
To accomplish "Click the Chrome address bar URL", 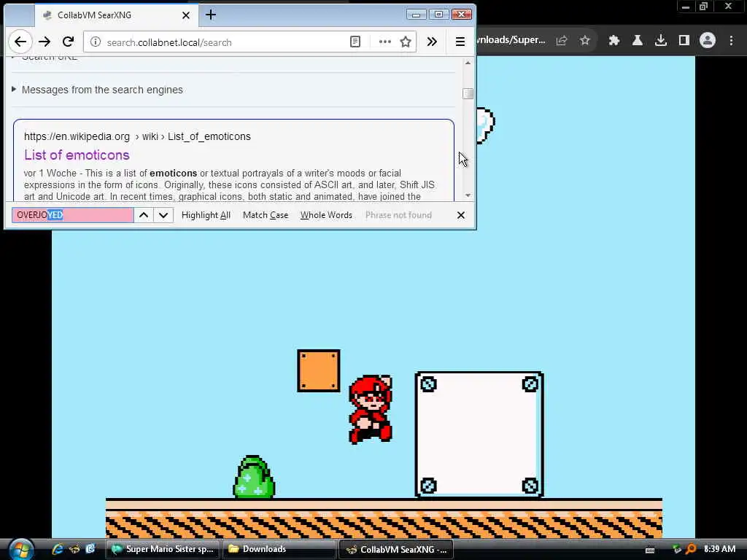I will 511,40.
